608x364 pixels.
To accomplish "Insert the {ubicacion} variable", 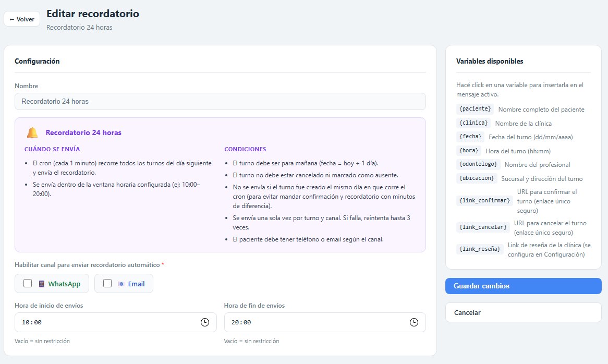I will (477, 178).
